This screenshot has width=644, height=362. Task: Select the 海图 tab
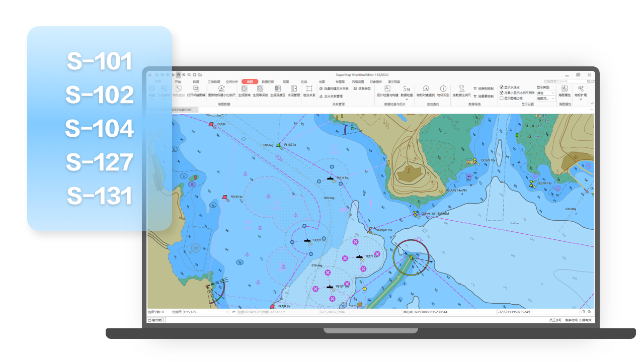(250, 81)
